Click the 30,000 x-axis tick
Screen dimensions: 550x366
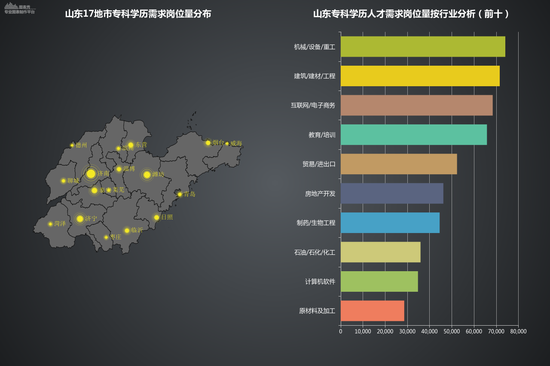tap(407, 331)
